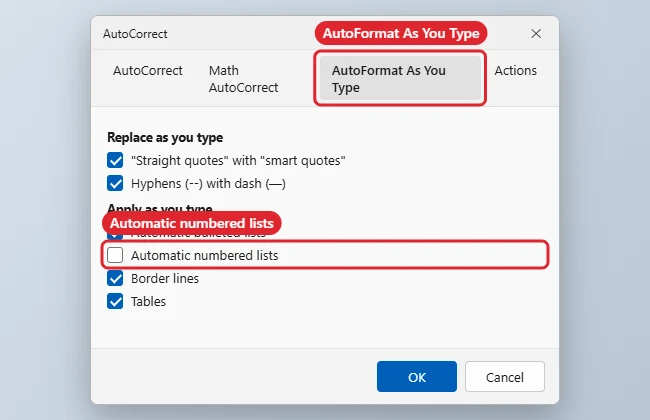Toggle "Straight quotes" with "smart quotes" checkbox
Screen dimensions: 650x420
[115, 160]
